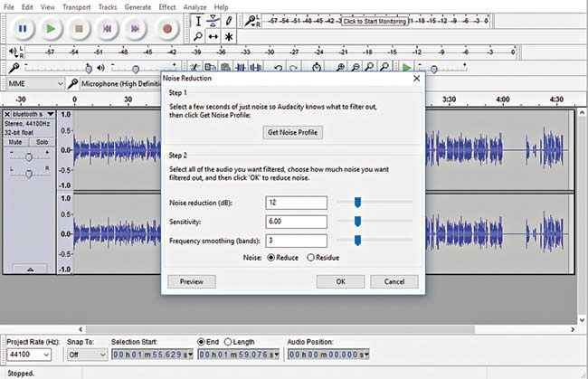Viewport: 588px width, 379px height.
Task: Open the Tracks menu
Action: point(108,7)
